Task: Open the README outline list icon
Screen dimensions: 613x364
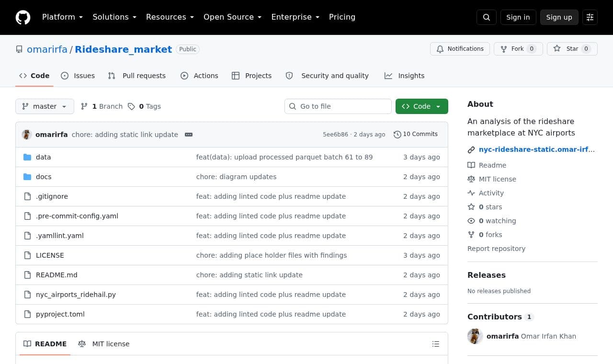Action: point(436,344)
